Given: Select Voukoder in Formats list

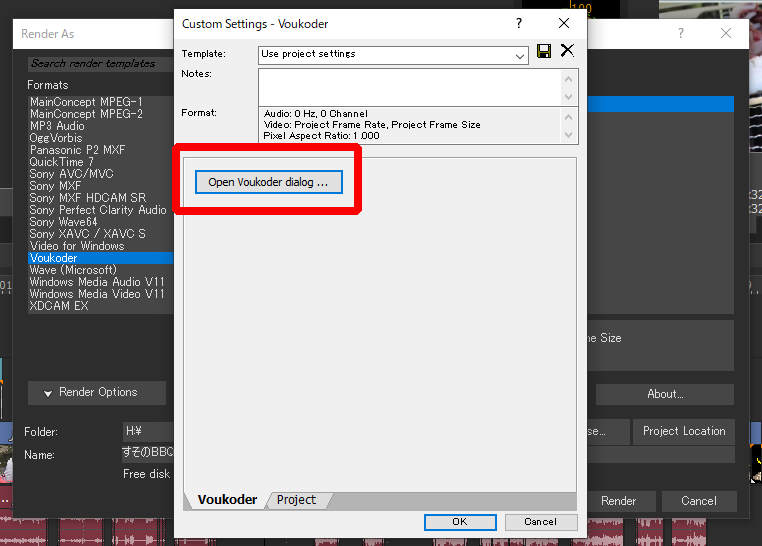Looking at the screenshot, I should pos(54,258).
